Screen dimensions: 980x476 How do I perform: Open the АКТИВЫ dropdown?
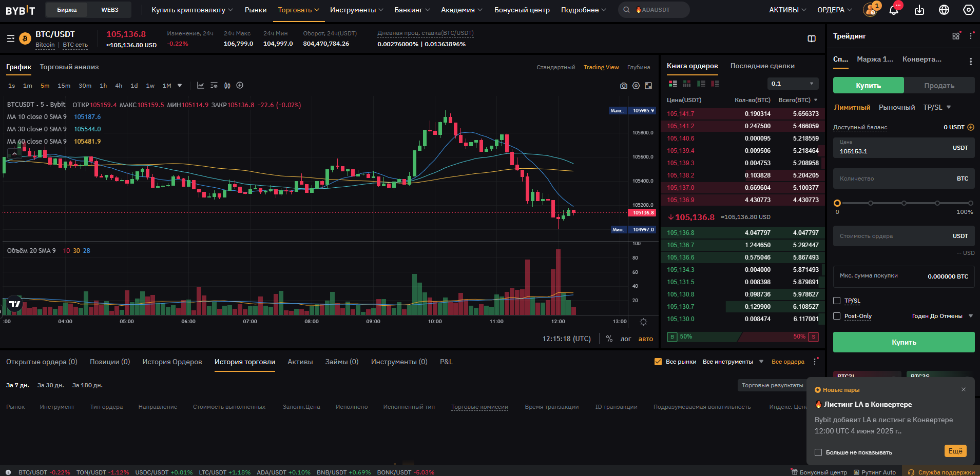787,10
